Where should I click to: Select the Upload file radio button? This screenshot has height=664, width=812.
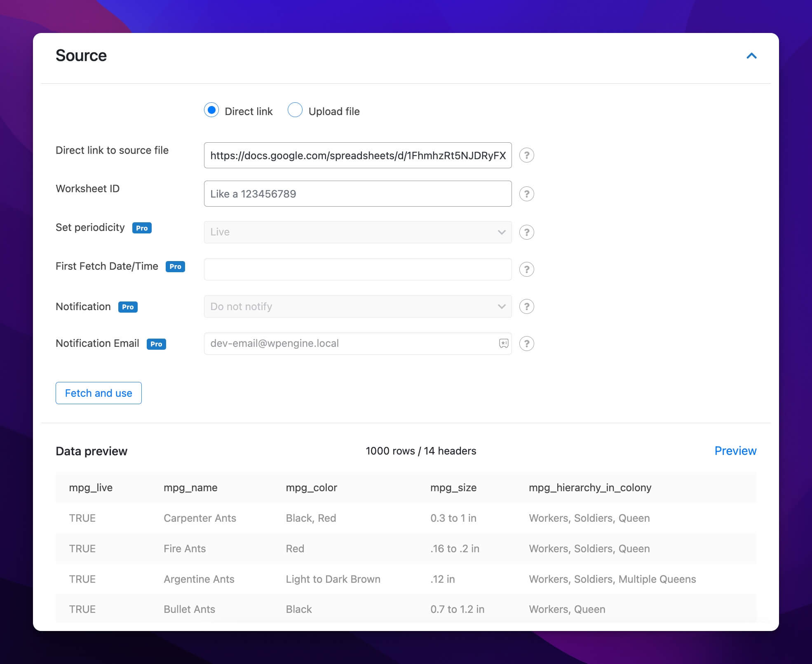coord(295,111)
